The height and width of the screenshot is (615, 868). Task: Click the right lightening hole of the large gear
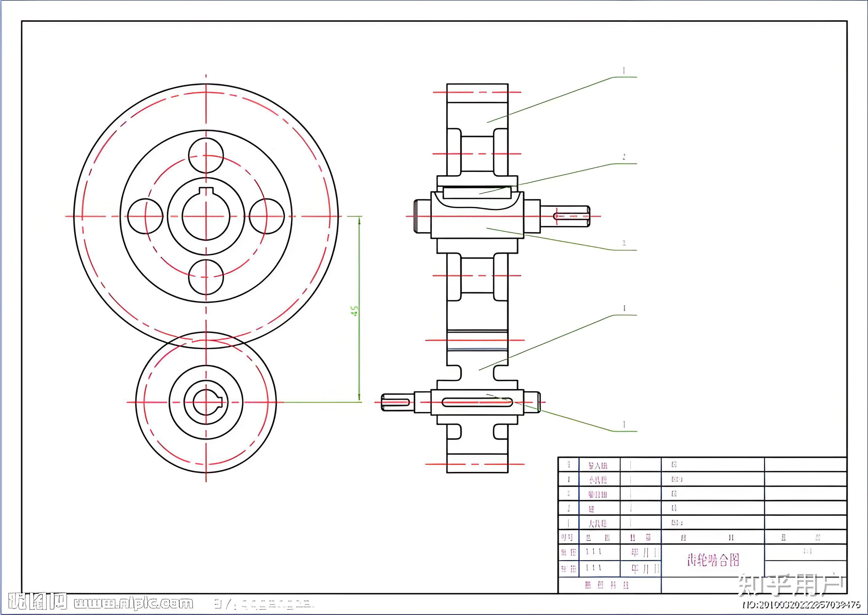pos(266,216)
